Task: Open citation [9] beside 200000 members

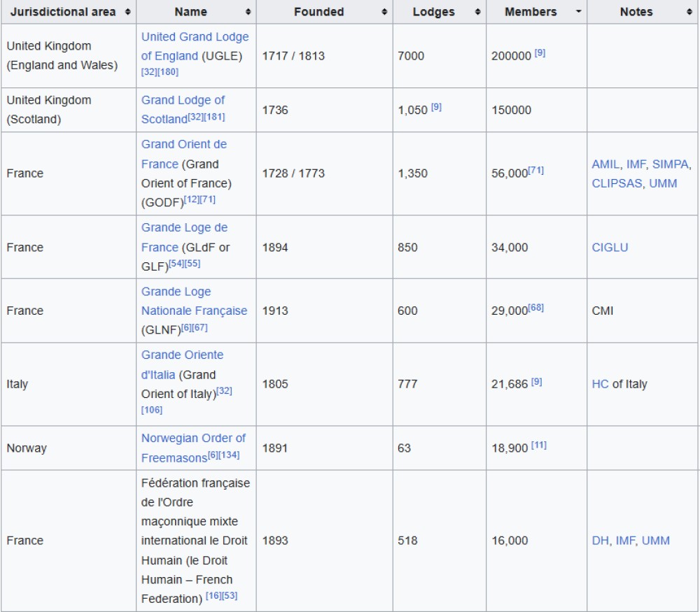Action: click(540, 53)
